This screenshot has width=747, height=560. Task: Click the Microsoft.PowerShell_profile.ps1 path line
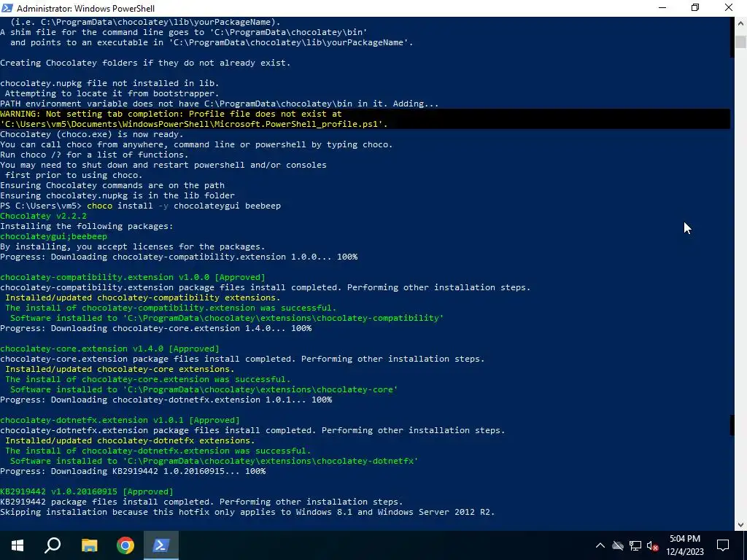[x=194, y=124]
